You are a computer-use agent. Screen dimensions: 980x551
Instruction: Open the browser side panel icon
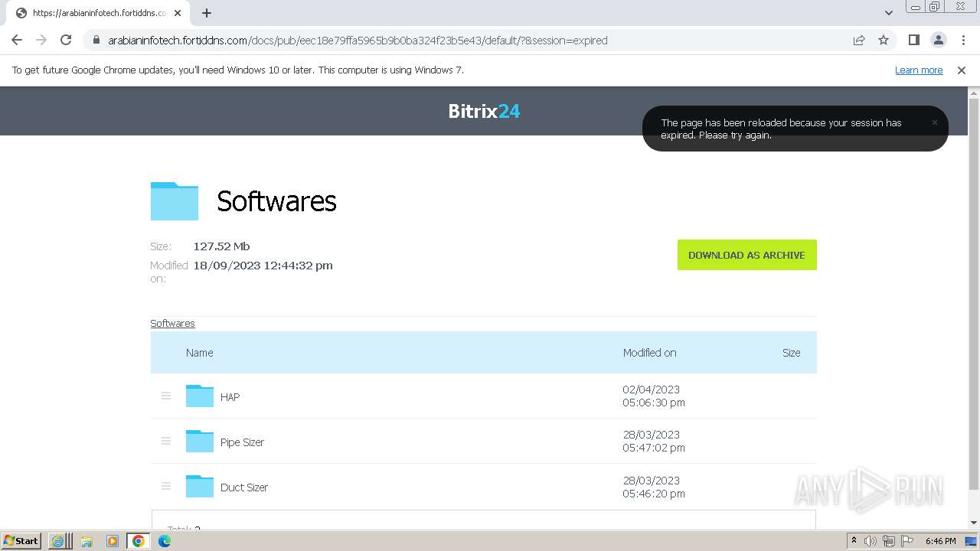(914, 40)
